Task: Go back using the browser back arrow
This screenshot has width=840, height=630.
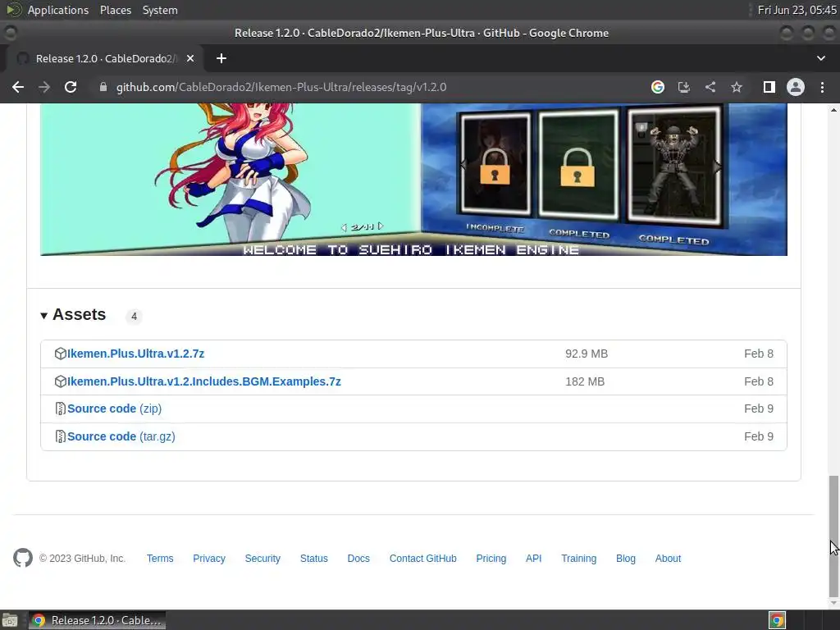Action: pos(18,87)
